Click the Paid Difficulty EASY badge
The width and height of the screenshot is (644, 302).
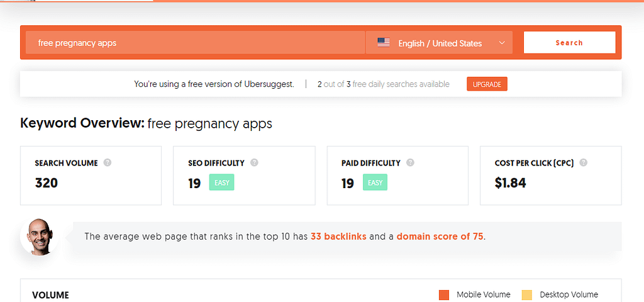pyautogui.click(x=375, y=182)
